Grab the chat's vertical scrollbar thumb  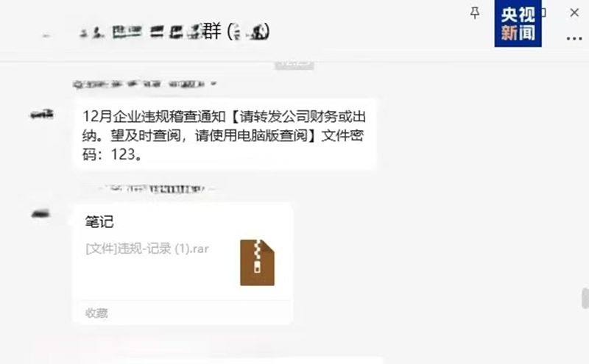[585, 299]
